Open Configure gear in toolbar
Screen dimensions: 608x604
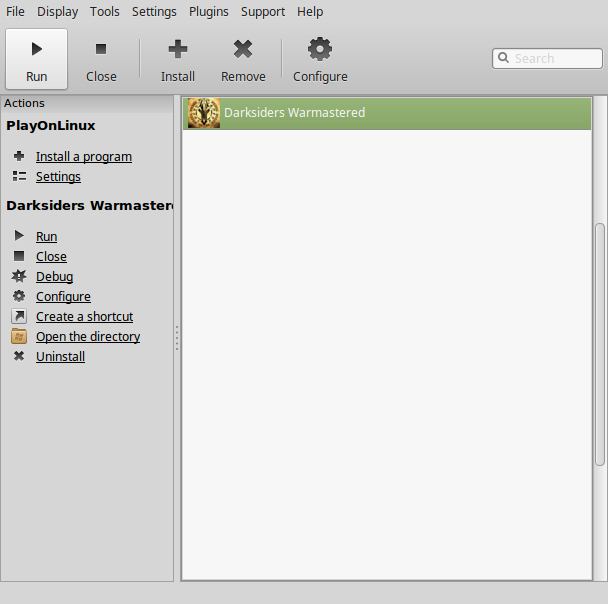click(x=320, y=49)
